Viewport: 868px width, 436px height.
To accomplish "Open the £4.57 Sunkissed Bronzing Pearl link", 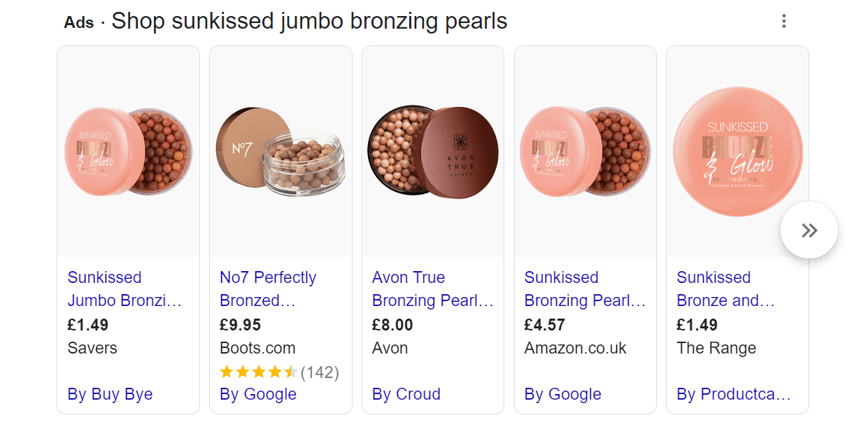I will pos(585,289).
